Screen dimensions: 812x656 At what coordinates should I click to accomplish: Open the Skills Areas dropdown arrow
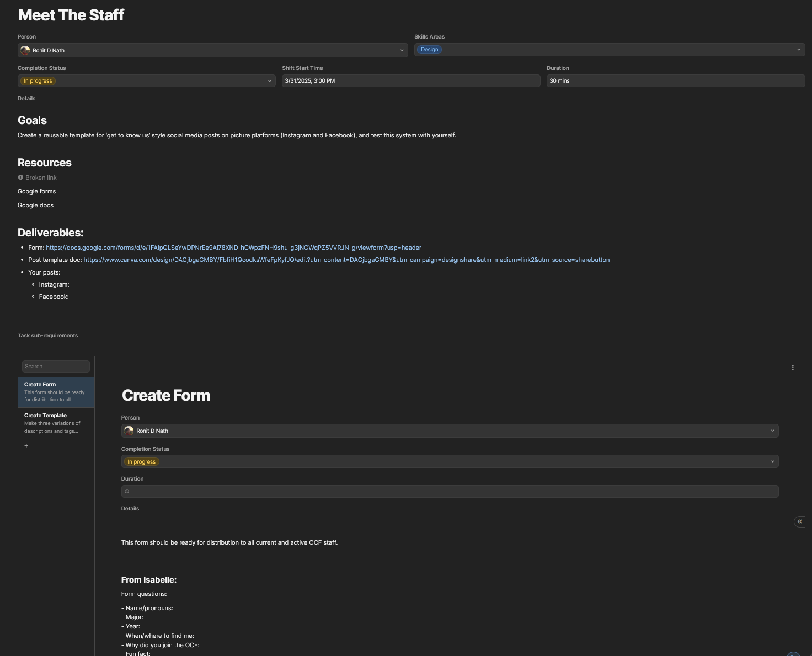(x=798, y=50)
